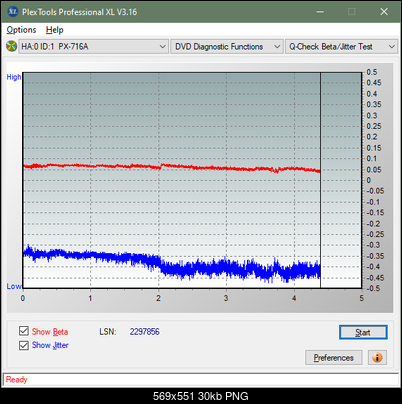Expand the DVD Diagnostic Functions dropdown
The height and width of the screenshot is (404, 402).
tap(227, 47)
